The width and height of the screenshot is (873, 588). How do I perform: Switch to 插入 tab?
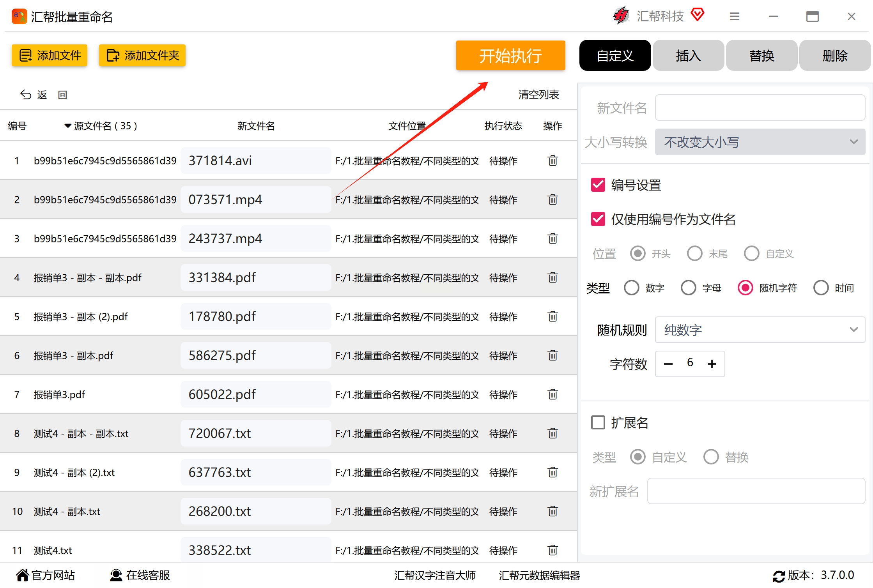click(x=688, y=55)
